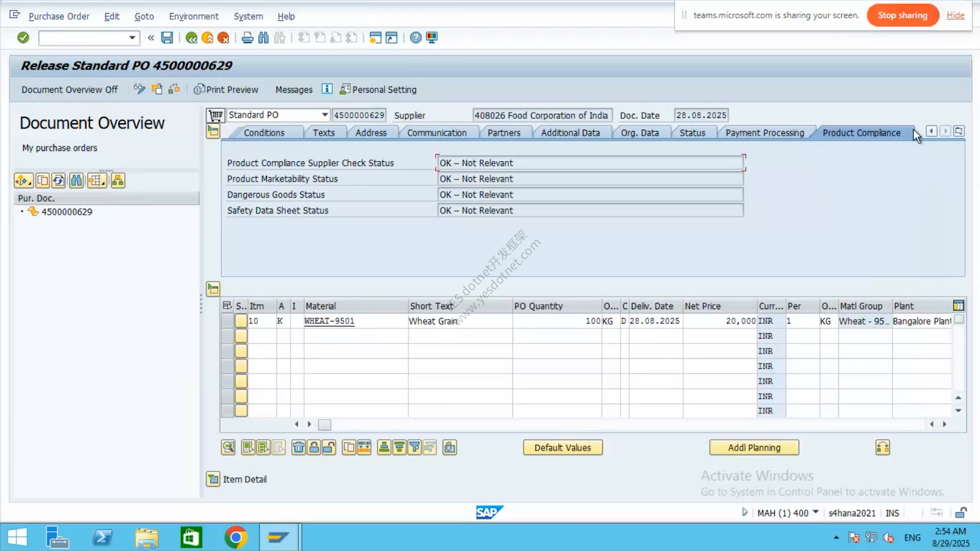Collapse the header section with its toggle icon
Screen dimensions: 980x551
213,132
